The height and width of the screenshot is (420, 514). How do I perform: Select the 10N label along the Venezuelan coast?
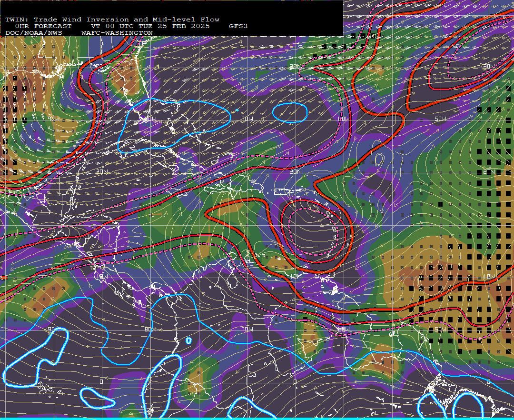(296, 276)
